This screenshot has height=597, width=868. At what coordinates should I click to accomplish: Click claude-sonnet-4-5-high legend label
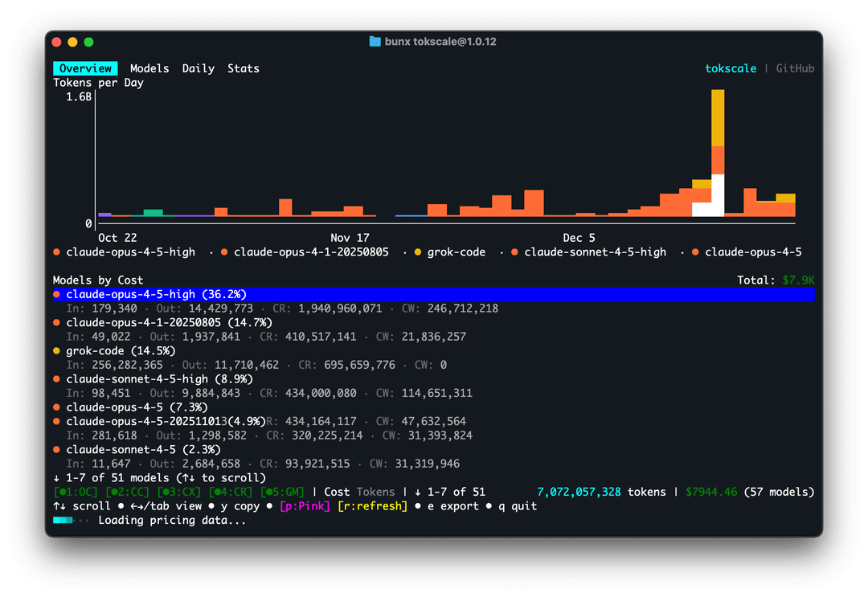coord(595,252)
